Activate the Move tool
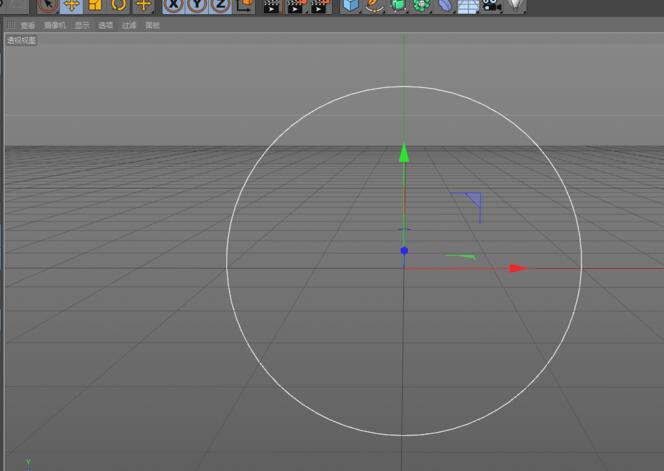664x471 pixels. tap(71, 5)
